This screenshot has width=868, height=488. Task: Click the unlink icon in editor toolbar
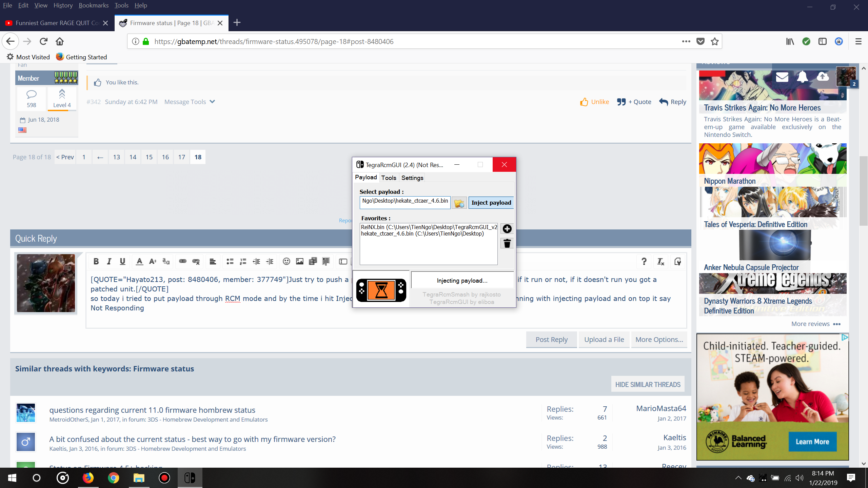coord(196,261)
